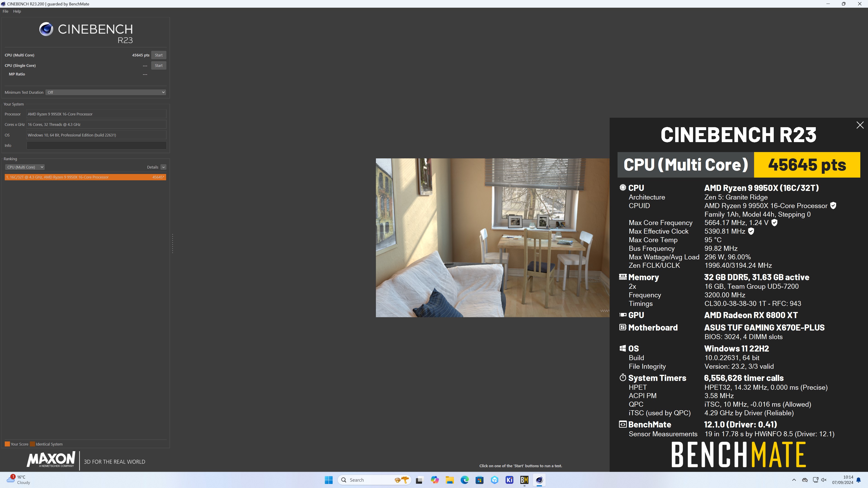Click the OS field showing Windows 10
Viewport: 868px width, 488px height.
96,135
